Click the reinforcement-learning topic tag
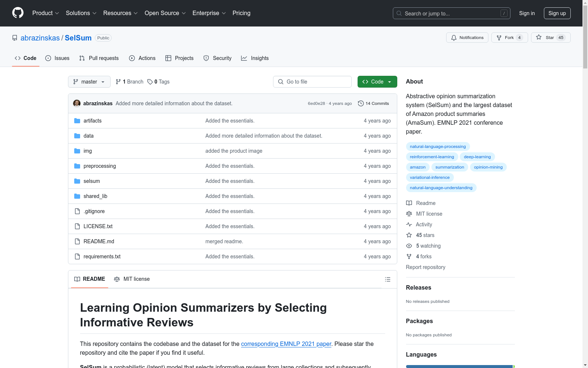The width and height of the screenshot is (588, 368). coord(432,157)
